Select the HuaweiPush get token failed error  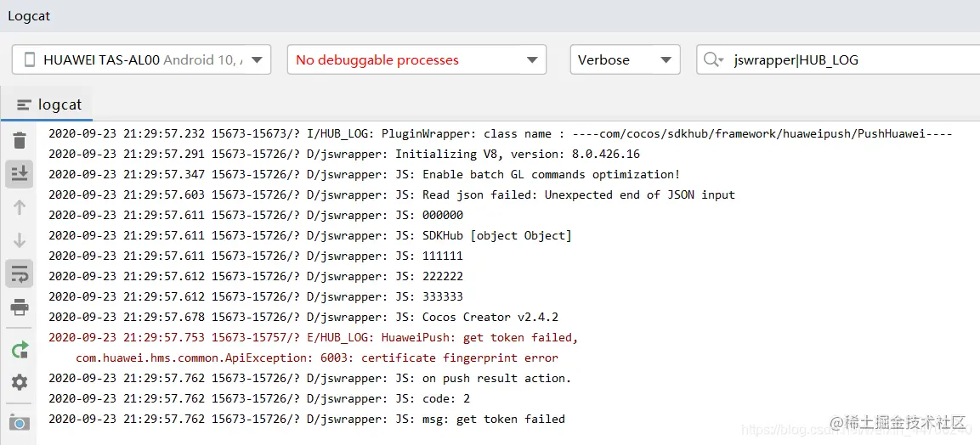(x=313, y=338)
